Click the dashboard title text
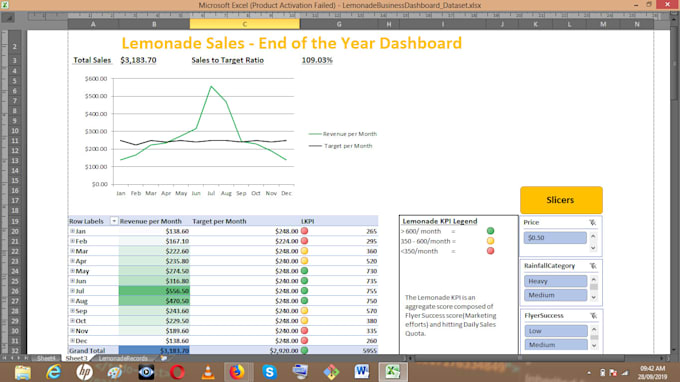680x382 pixels. [291, 43]
